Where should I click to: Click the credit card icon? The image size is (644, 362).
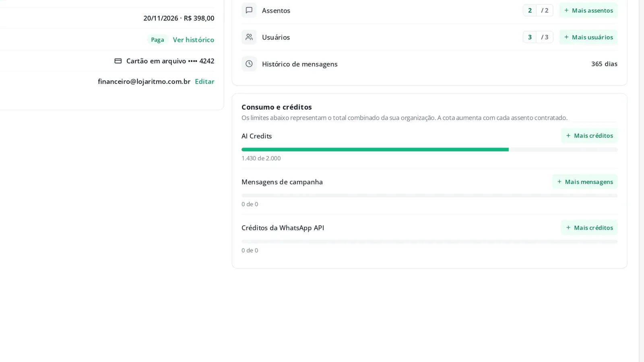pos(118,61)
